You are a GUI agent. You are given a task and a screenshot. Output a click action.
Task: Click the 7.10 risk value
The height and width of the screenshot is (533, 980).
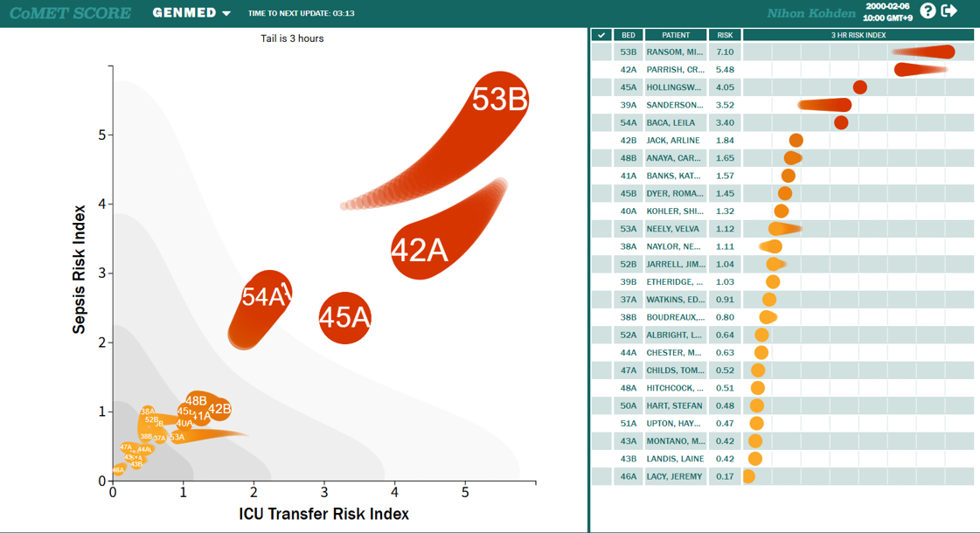tap(725, 52)
